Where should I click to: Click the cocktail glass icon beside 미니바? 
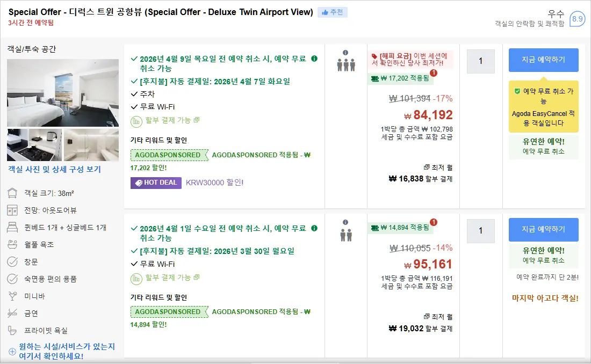click(x=12, y=296)
